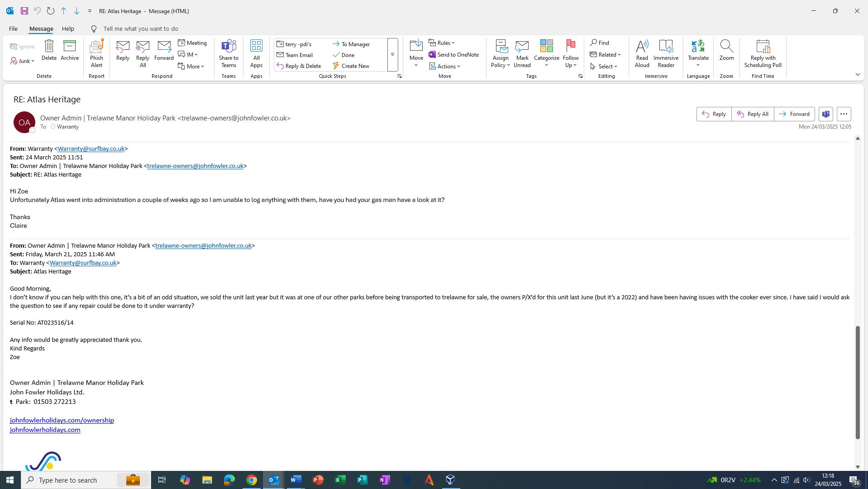The height and width of the screenshot is (489, 868).
Task: Switch to the Message tab
Action: (41, 29)
